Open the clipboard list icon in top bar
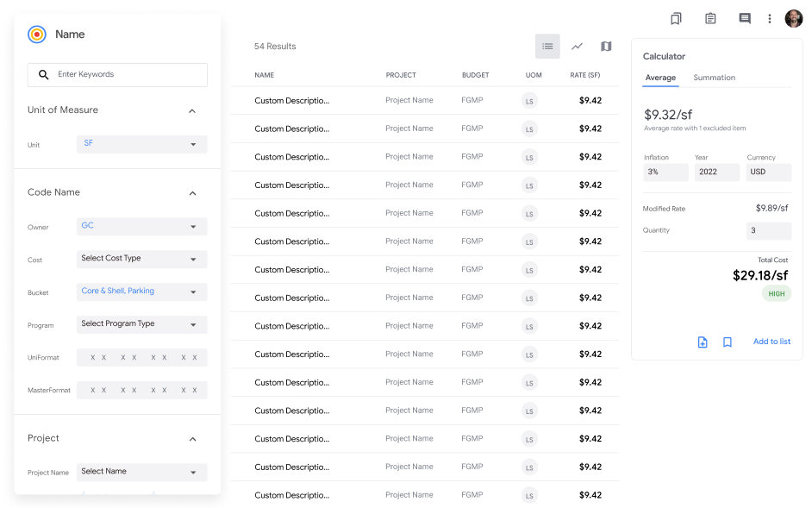Screen dimensions: 812x508 point(710,19)
